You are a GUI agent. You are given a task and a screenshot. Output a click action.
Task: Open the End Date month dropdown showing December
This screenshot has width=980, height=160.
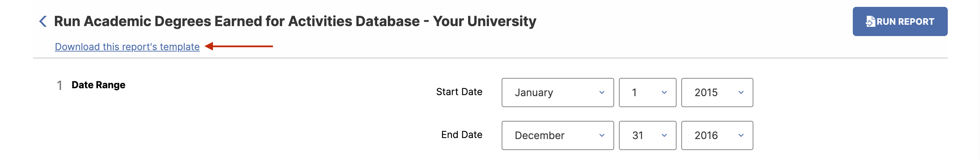tap(558, 135)
